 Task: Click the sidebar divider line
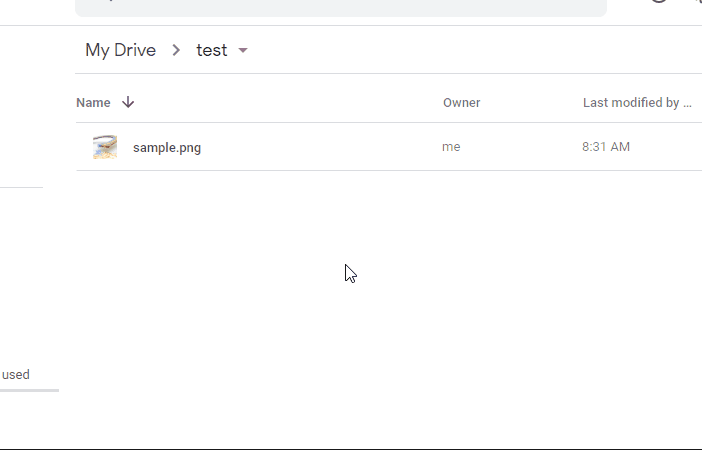[21, 187]
